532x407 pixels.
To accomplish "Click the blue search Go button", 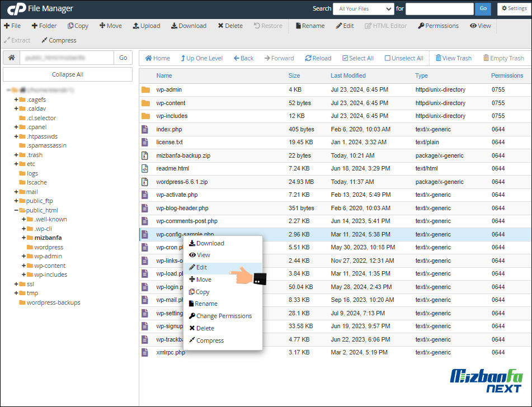I will 483,9.
